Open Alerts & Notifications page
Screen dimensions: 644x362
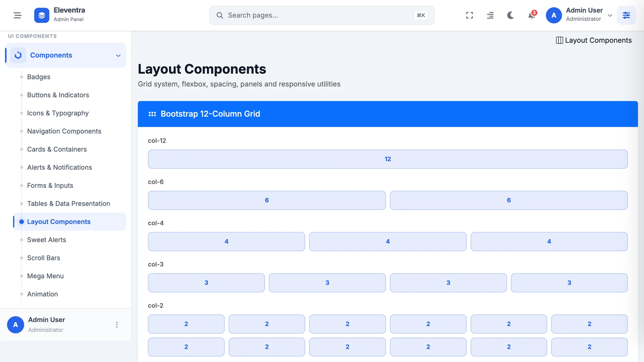click(59, 167)
